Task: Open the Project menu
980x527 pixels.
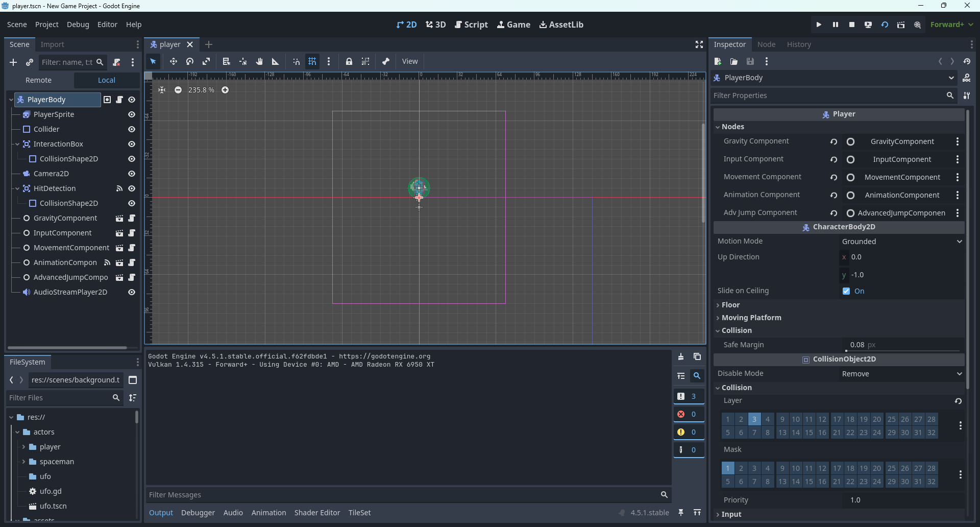Action: tap(46, 25)
